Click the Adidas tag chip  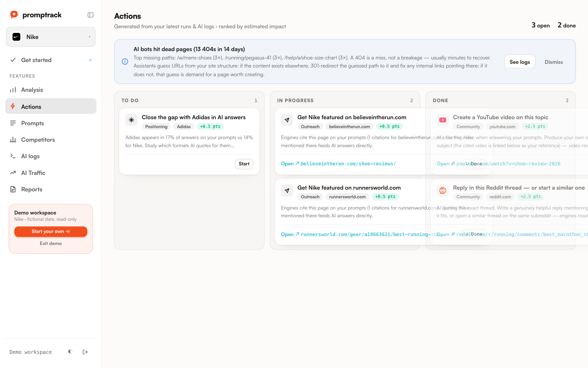coord(184,126)
